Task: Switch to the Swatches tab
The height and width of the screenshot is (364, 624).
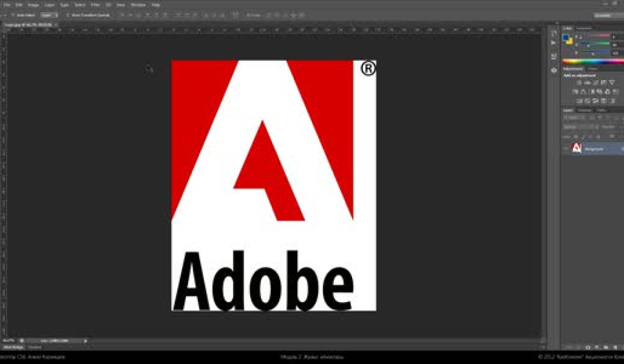Action: coord(584,28)
